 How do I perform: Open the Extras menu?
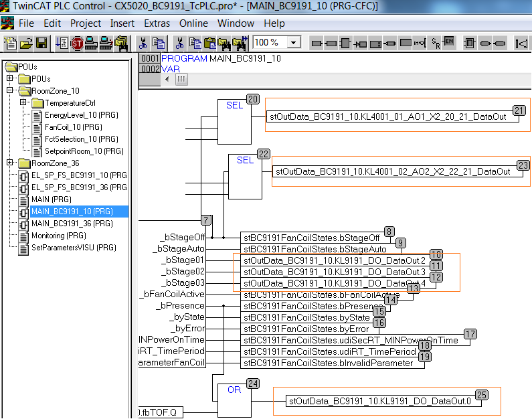click(x=157, y=23)
